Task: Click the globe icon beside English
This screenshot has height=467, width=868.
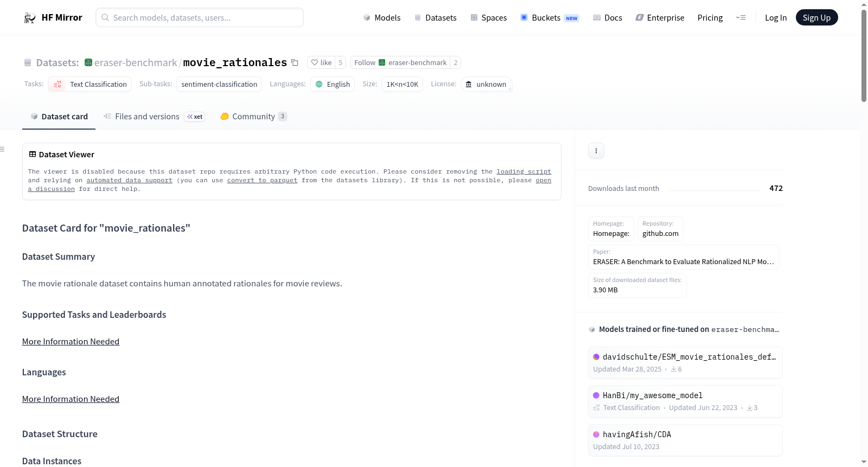Action: (319, 84)
